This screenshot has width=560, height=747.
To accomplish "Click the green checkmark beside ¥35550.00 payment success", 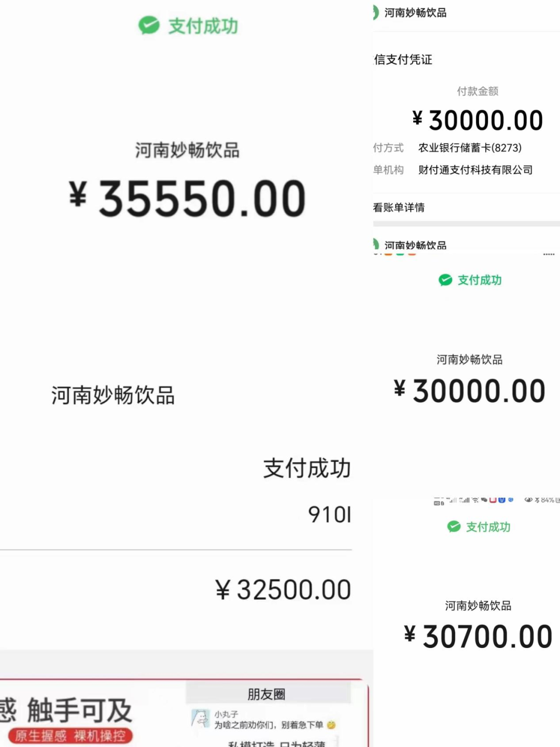I will click(x=149, y=25).
